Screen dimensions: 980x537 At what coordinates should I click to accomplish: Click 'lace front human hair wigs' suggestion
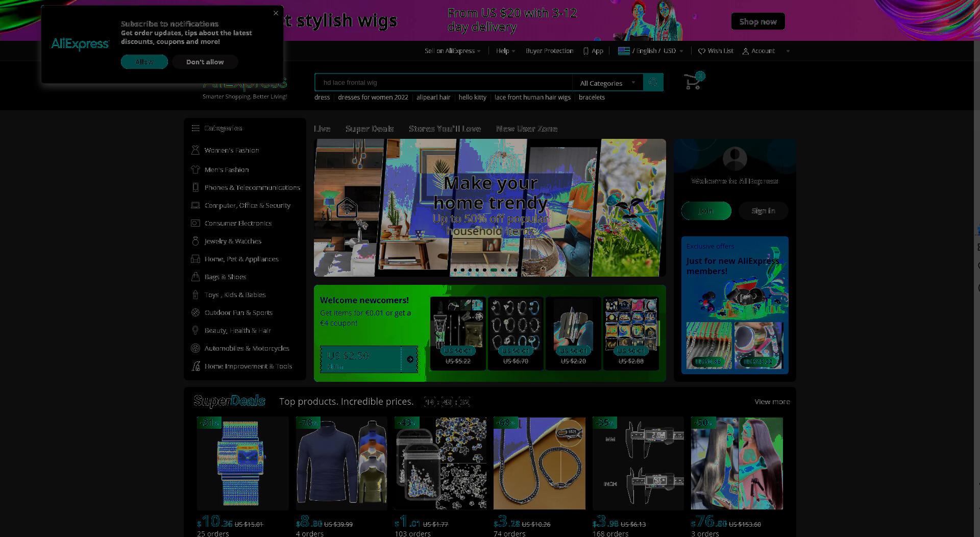532,97
